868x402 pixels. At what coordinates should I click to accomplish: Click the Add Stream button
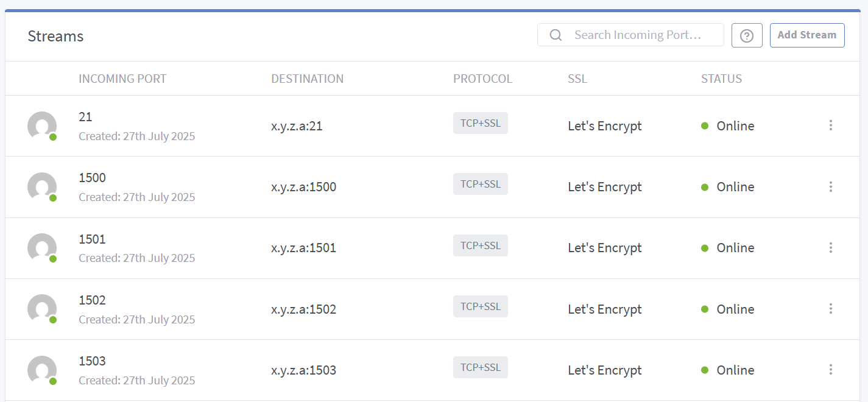[806, 35]
